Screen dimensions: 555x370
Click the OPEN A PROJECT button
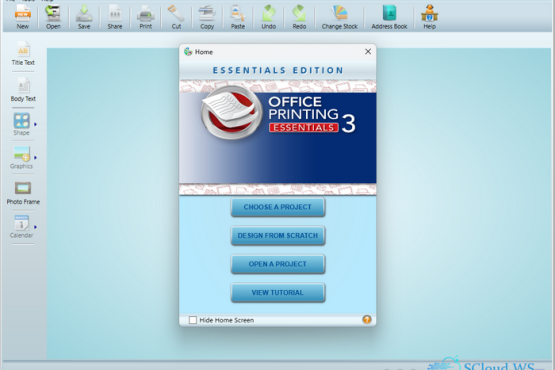click(278, 264)
